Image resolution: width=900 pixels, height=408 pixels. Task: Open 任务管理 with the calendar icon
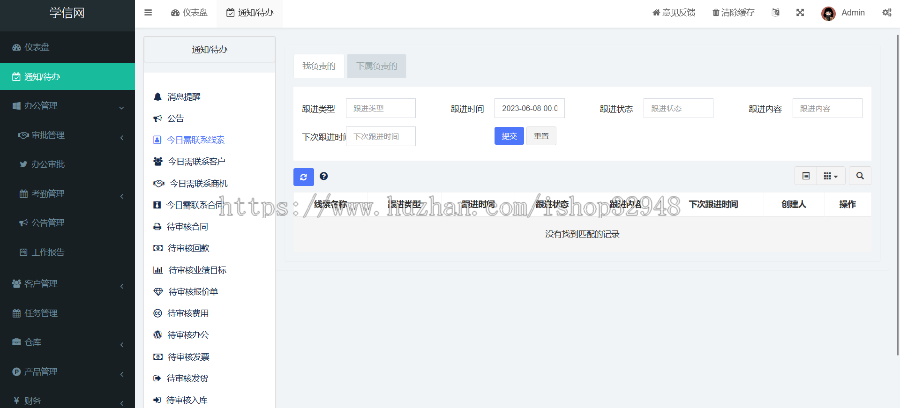(x=67, y=313)
